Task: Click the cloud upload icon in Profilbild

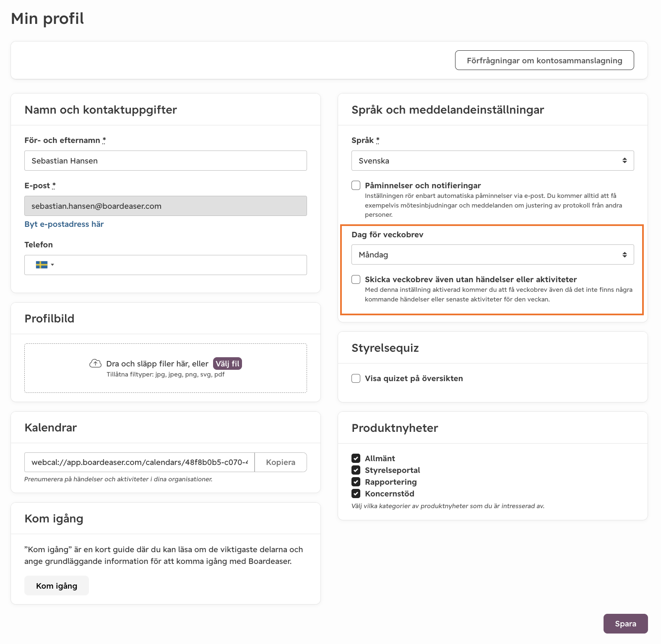Action: [95, 363]
